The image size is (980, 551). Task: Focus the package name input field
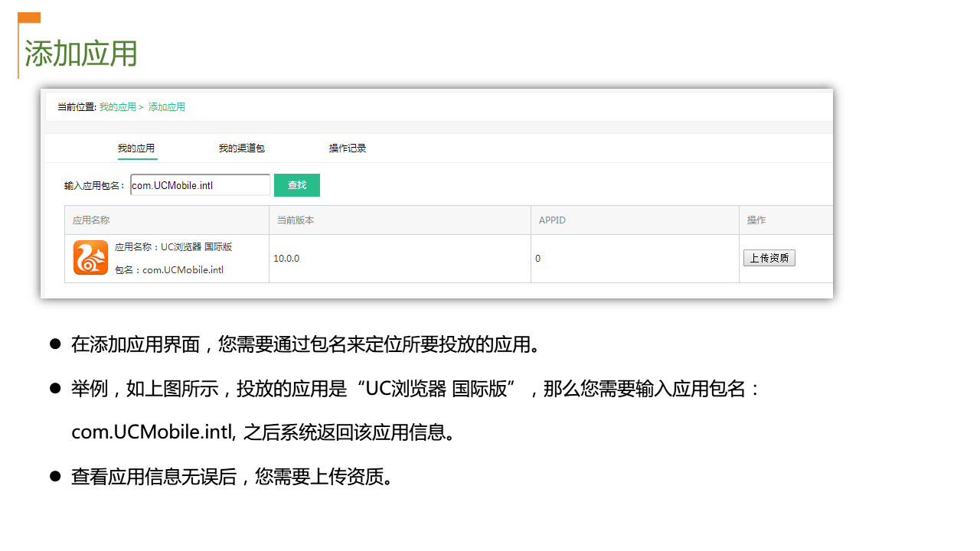click(x=200, y=185)
